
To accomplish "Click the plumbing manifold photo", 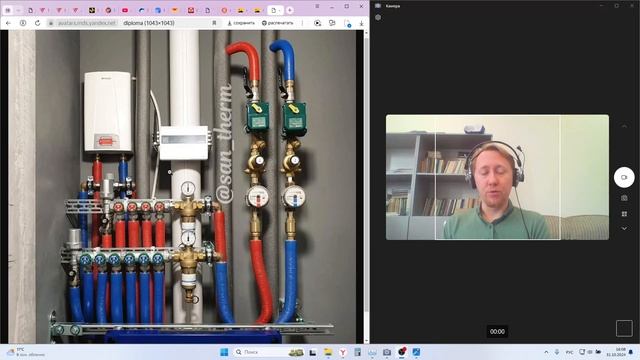I will (182, 187).
